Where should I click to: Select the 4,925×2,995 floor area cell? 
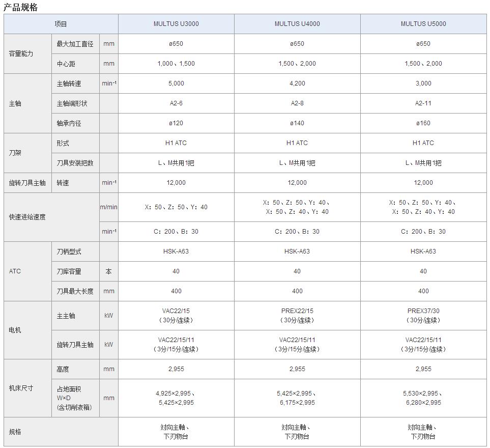(176, 398)
